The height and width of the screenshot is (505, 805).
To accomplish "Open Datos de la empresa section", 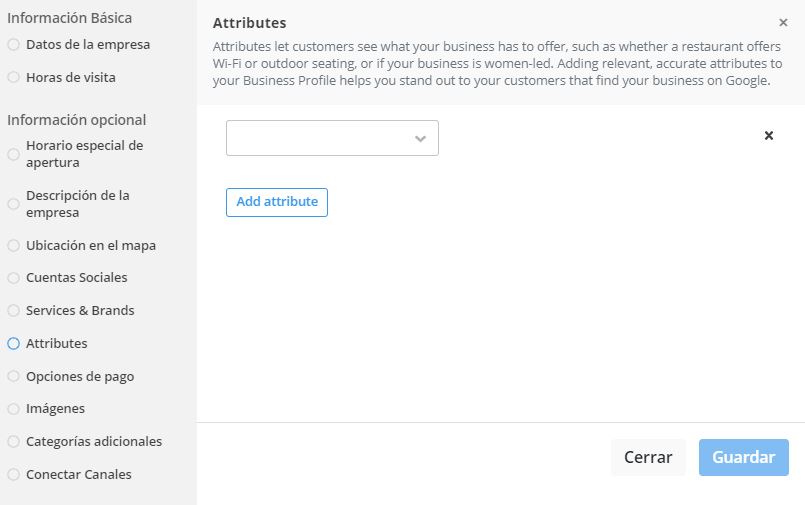I will click(x=88, y=44).
